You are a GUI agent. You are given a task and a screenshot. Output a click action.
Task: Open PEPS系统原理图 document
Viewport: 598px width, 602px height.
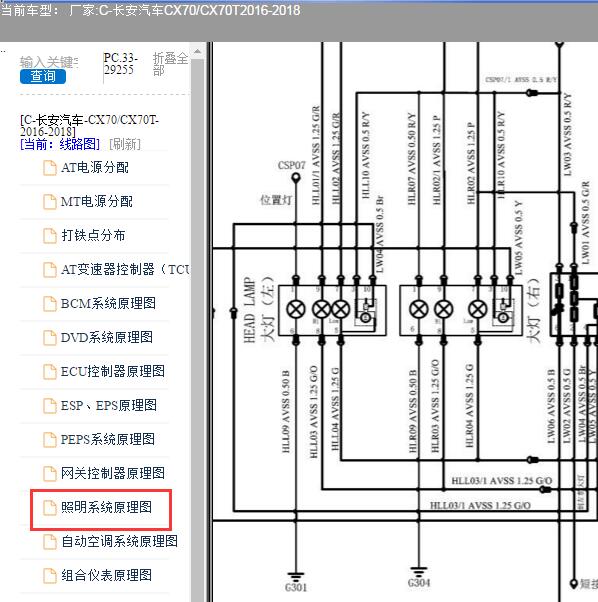pos(108,439)
